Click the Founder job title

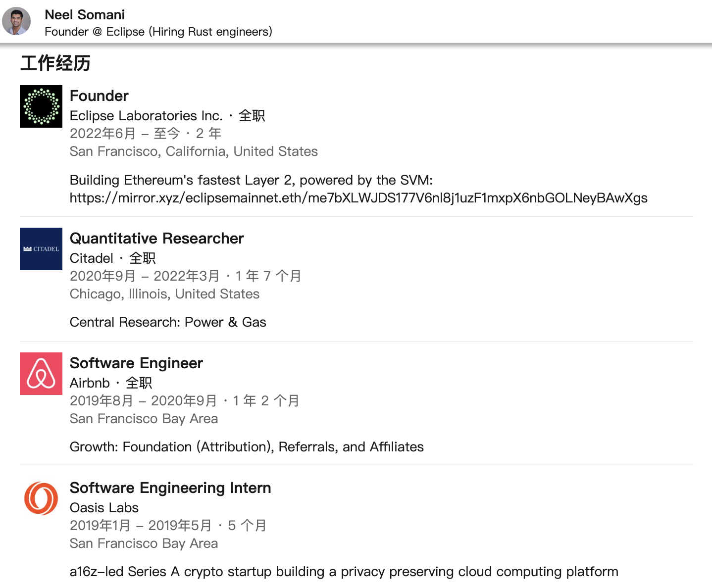click(x=99, y=96)
